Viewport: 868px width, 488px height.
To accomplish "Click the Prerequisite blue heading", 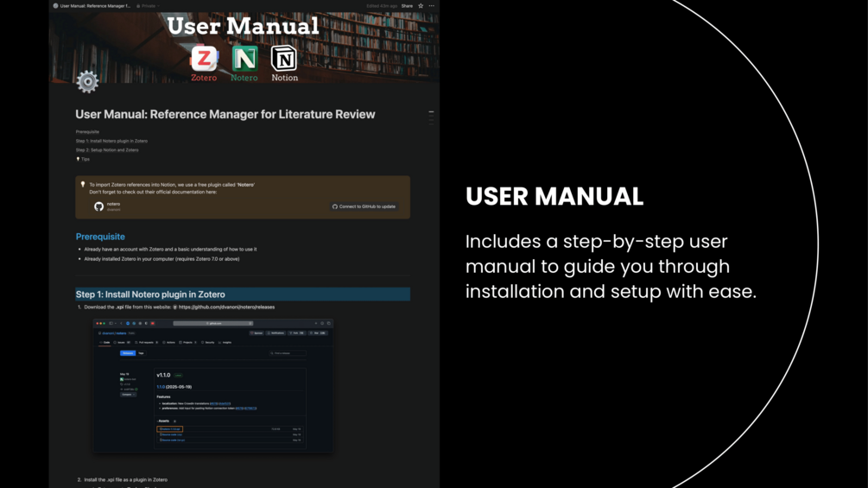I will 100,237.
